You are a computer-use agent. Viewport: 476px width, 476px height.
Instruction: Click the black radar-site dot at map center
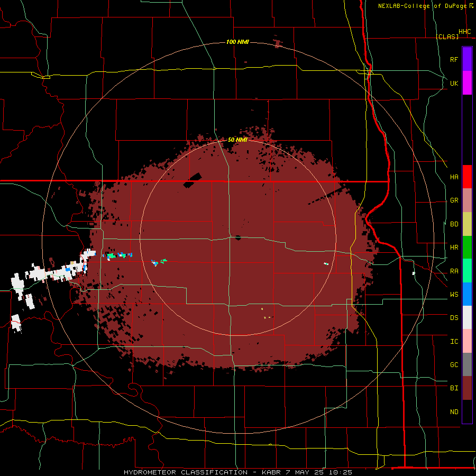click(238, 237)
